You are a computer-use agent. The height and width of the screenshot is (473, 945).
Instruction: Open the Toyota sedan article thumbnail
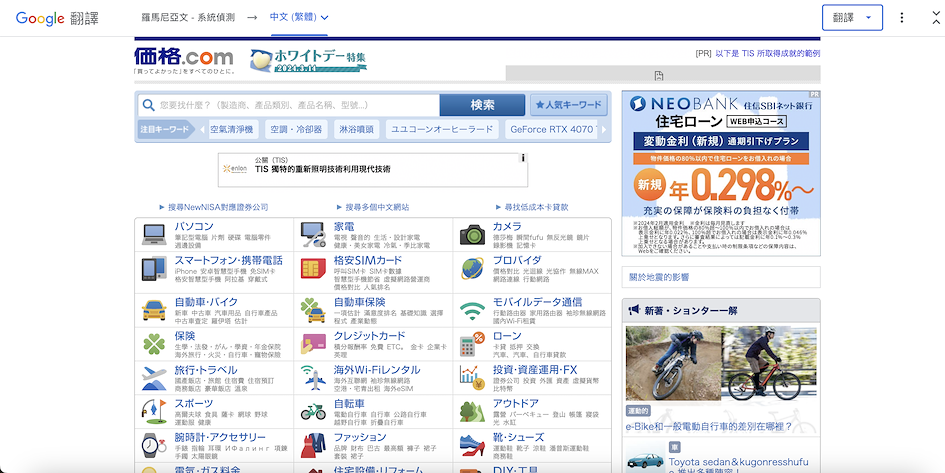pyautogui.click(x=644, y=458)
